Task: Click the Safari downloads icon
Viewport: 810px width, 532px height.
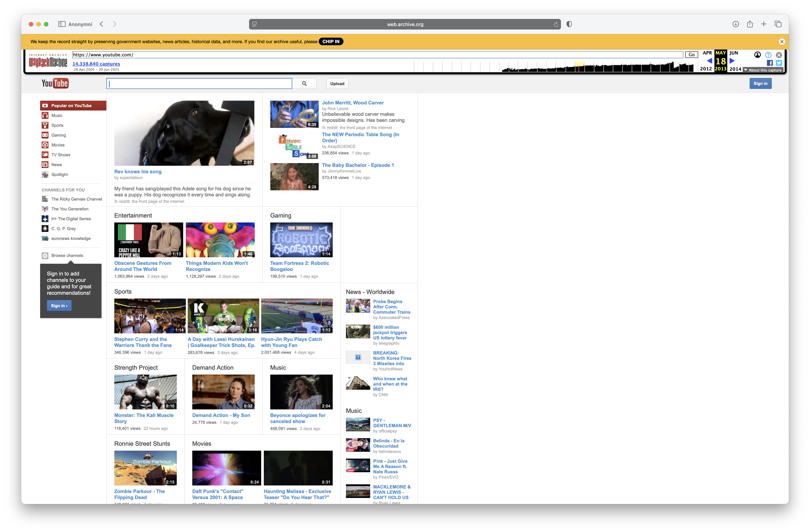Action: pyautogui.click(x=735, y=24)
